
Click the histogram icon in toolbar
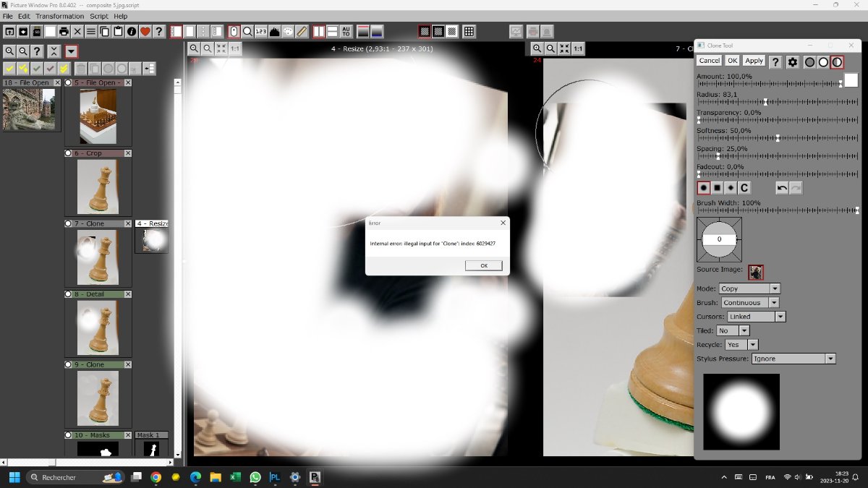(x=275, y=31)
